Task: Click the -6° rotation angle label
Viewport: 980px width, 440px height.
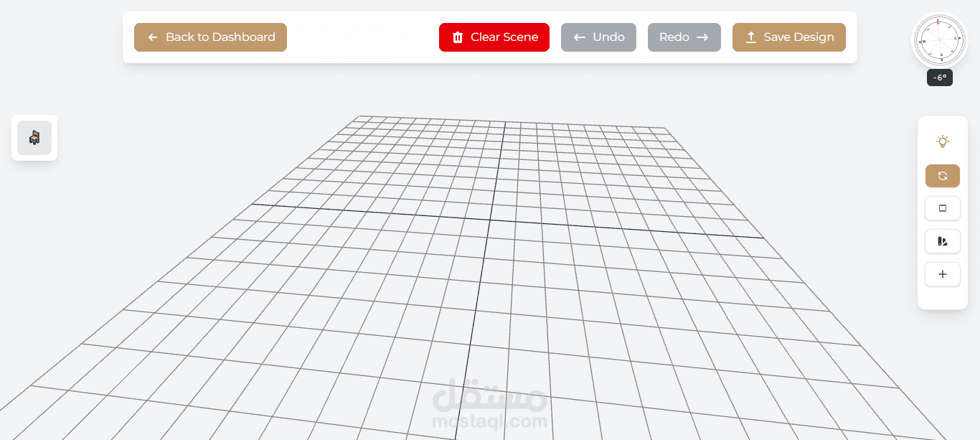Action: coord(940,78)
